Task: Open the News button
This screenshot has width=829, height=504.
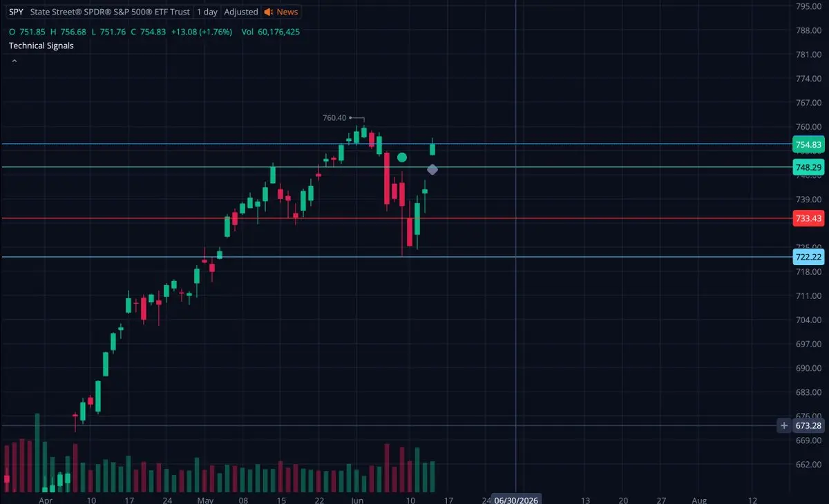Action: click(281, 12)
